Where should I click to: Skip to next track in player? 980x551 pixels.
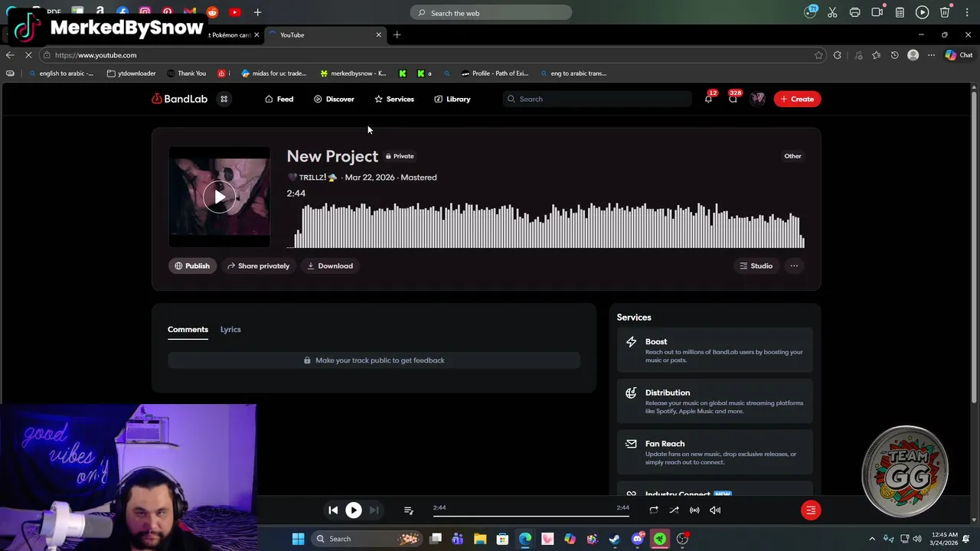click(x=374, y=510)
